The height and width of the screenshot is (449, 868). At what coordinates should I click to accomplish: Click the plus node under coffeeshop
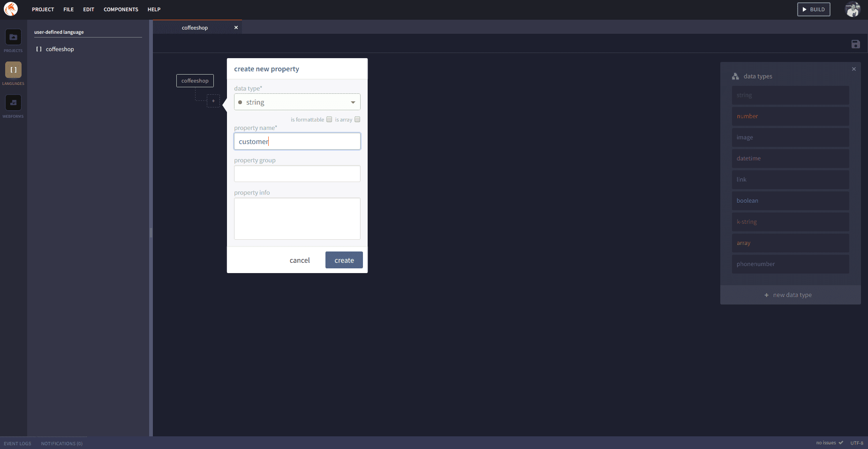pos(213,101)
